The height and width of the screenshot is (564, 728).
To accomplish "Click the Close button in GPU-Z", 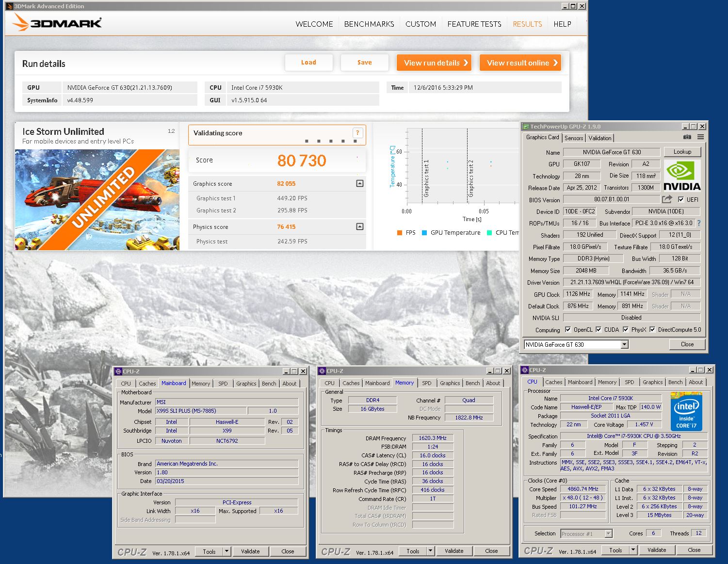I will [x=687, y=344].
